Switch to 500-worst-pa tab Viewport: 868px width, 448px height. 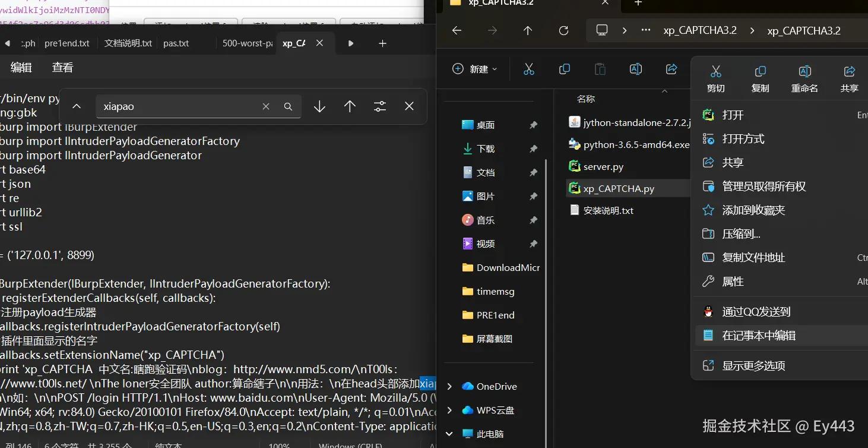coord(248,43)
